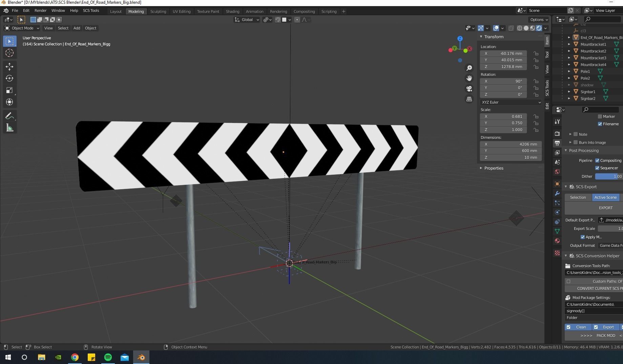Screen dimensions: 623x364
Task: Open the SCS Tools menu
Action: tap(91, 10)
